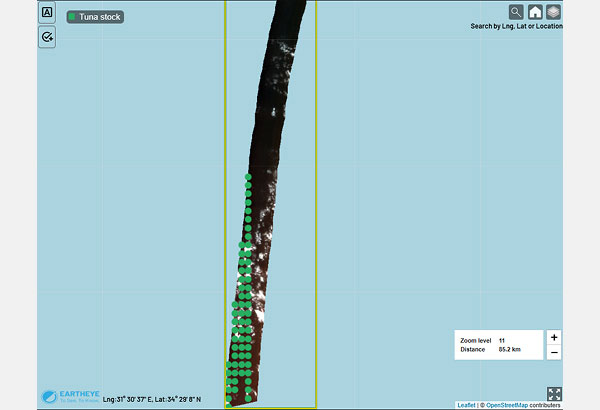
Task: Click the green Tuna stock color swatch
Action: point(72,16)
